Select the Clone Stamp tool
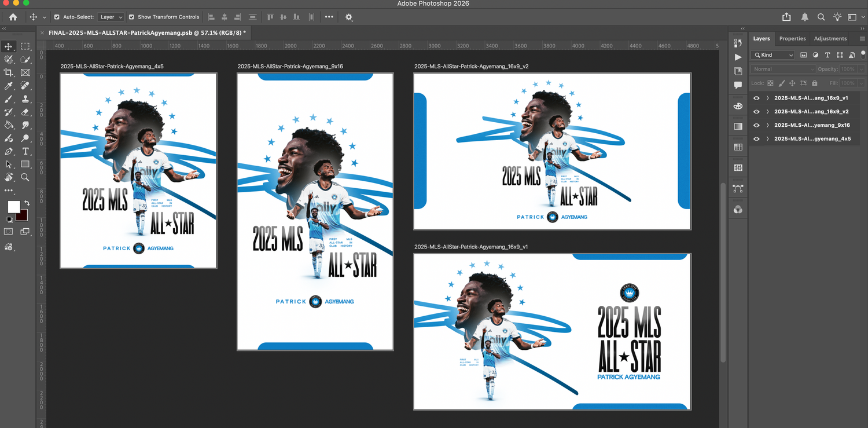 pos(25,99)
